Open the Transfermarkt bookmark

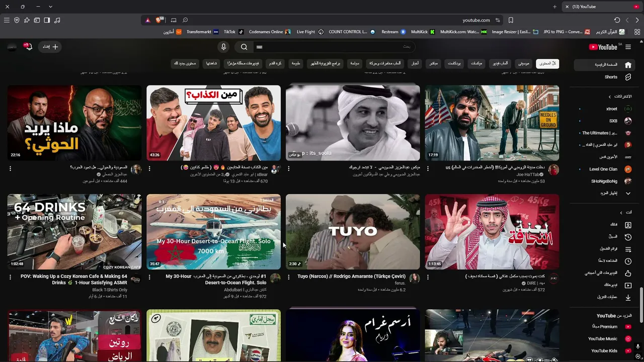pyautogui.click(x=202, y=32)
